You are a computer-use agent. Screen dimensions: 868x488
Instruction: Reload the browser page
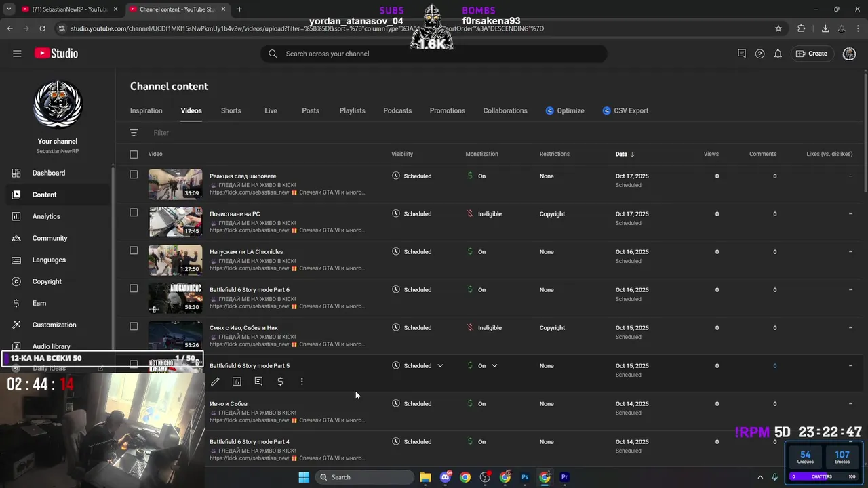[x=42, y=28]
